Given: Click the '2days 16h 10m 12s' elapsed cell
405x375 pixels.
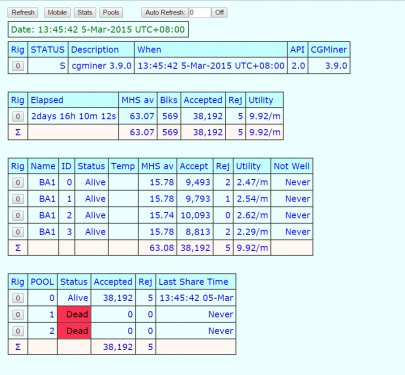Looking at the screenshot, I should pyautogui.click(x=73, y=116).
